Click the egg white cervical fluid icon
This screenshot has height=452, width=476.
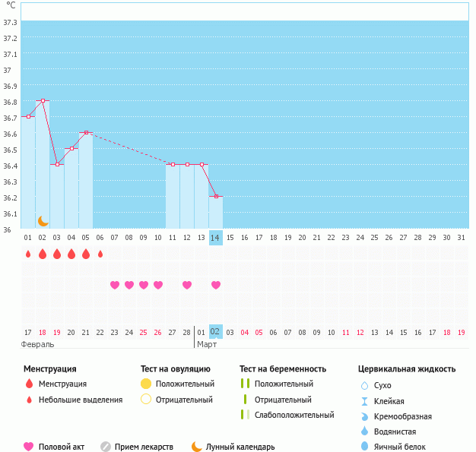tap(364, 447)
